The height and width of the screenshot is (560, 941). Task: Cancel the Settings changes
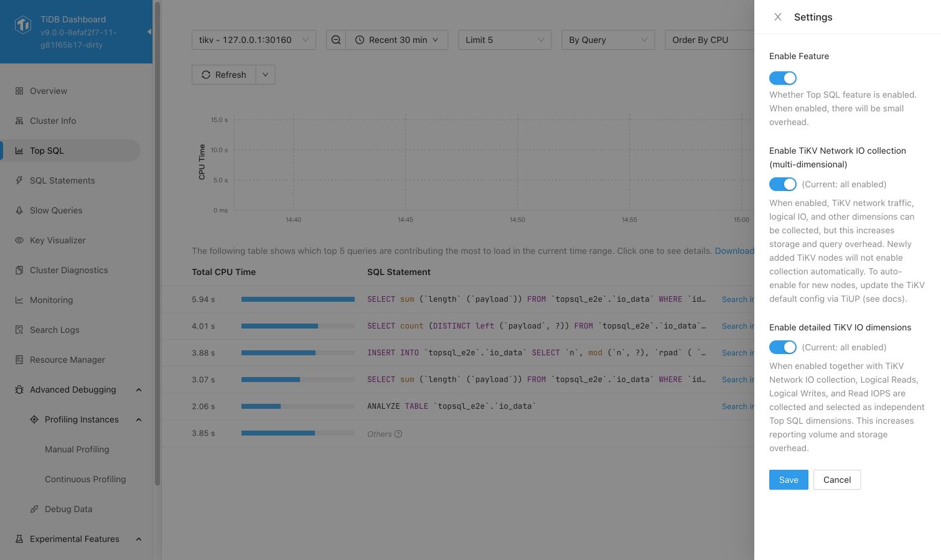(837, 480)
